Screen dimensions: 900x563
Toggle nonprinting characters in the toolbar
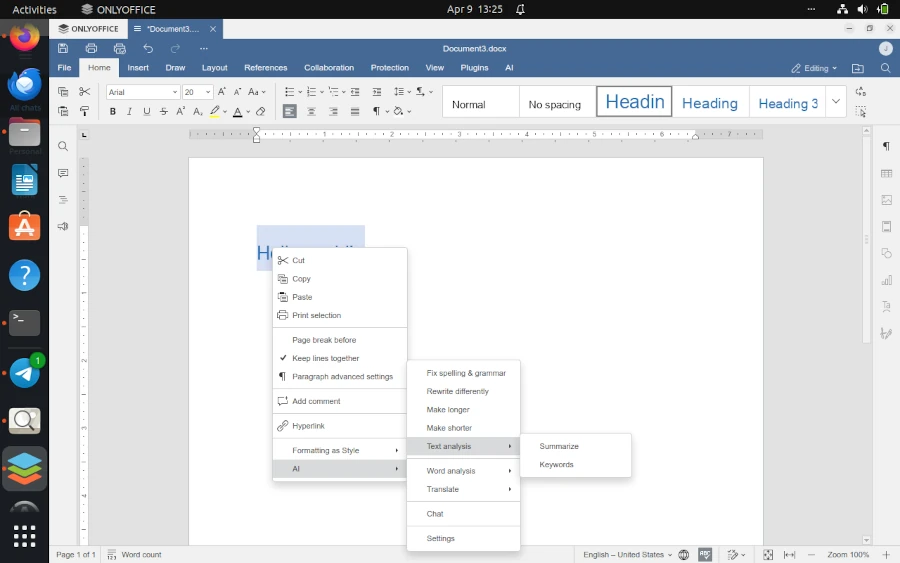coord(378,112)
